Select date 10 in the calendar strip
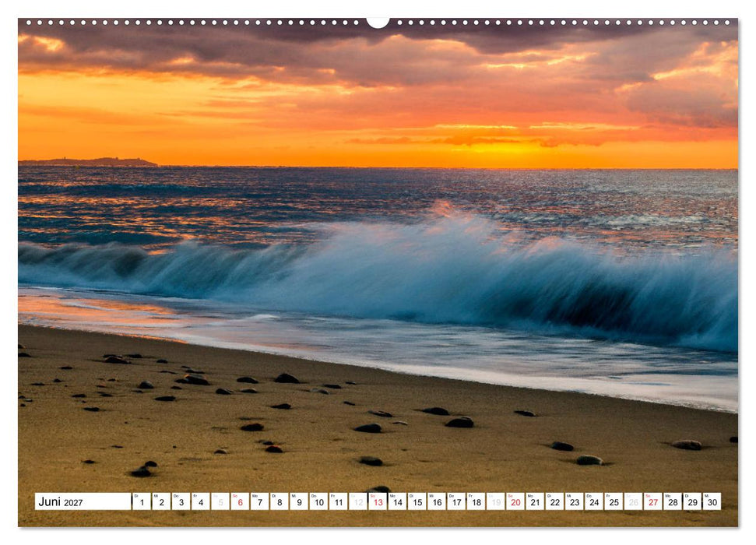 pos(318,501)
